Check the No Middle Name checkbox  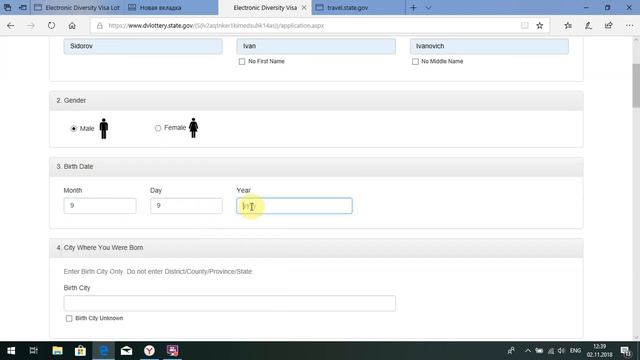[x=415, y=62]
